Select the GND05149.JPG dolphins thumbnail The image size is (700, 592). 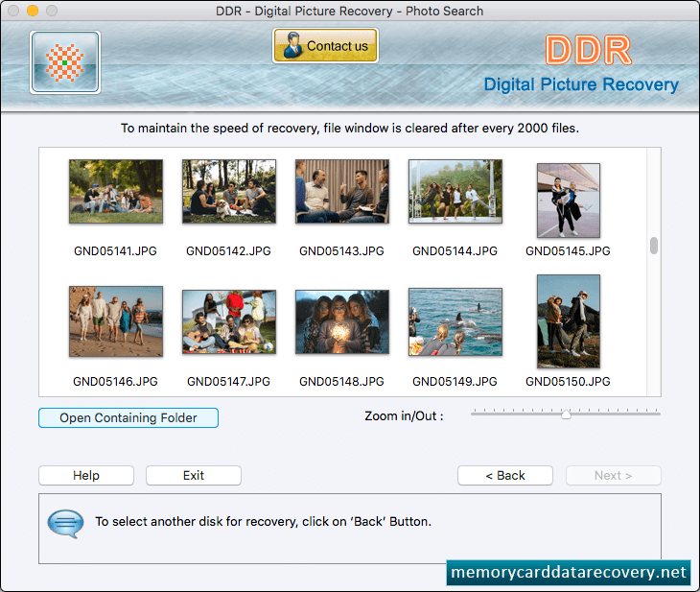point(455,321)
